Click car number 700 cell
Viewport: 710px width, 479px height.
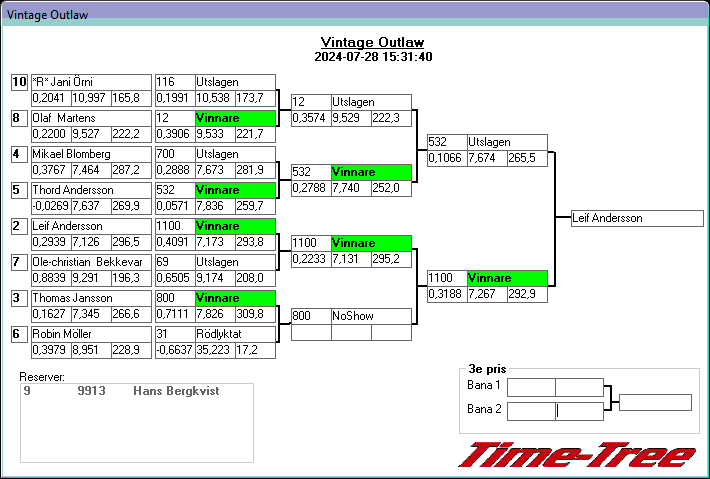coord(175,154)
